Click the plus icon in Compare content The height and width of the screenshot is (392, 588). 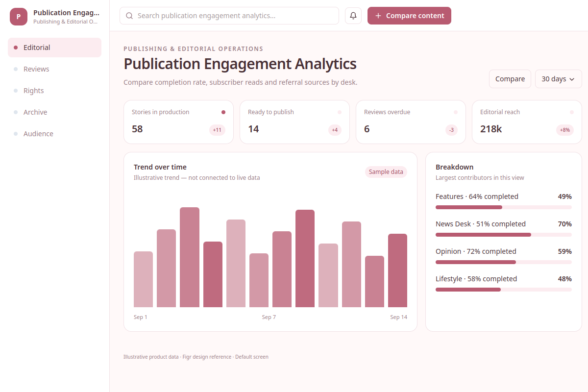tap(378, 16)
